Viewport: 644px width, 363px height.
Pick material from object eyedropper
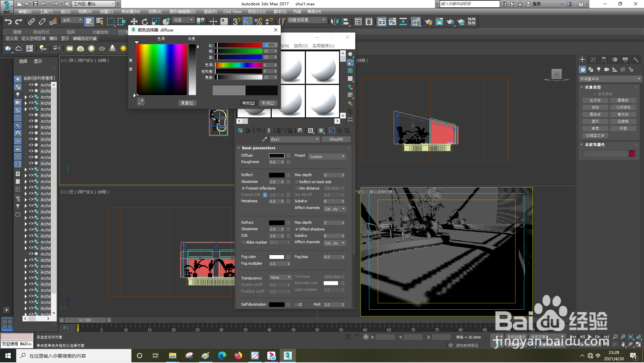coord(264,139)
